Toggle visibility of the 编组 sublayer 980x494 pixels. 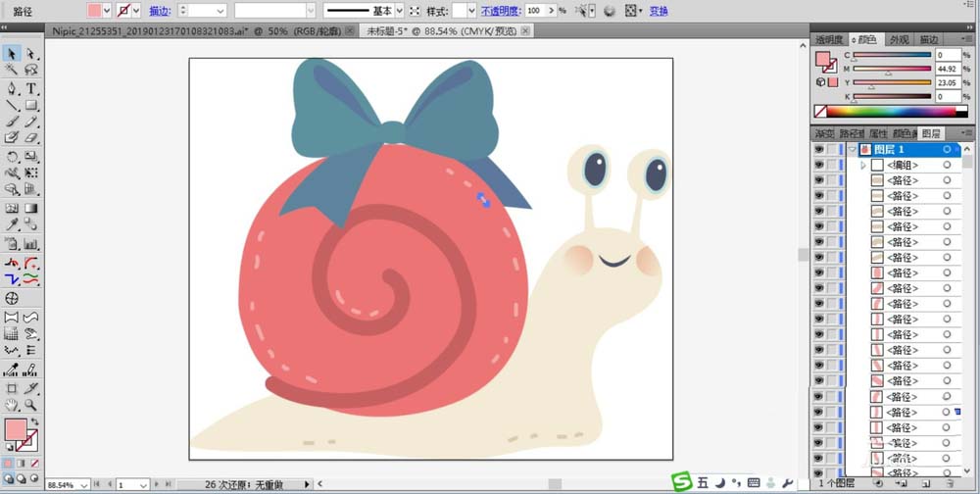tap(819, 166)
